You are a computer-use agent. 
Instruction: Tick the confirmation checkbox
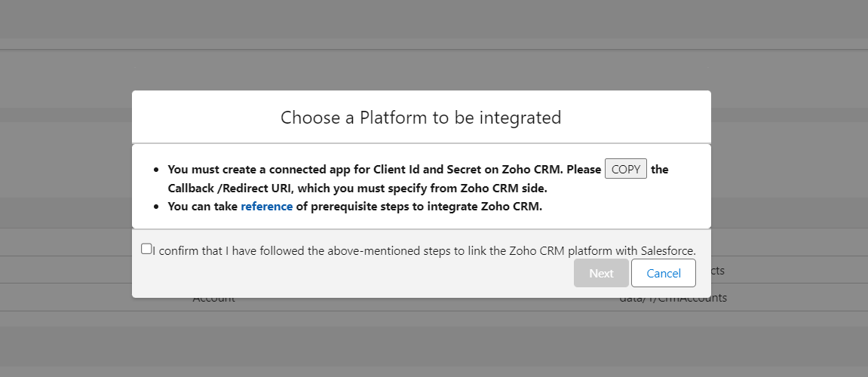(x=146, y=249)
